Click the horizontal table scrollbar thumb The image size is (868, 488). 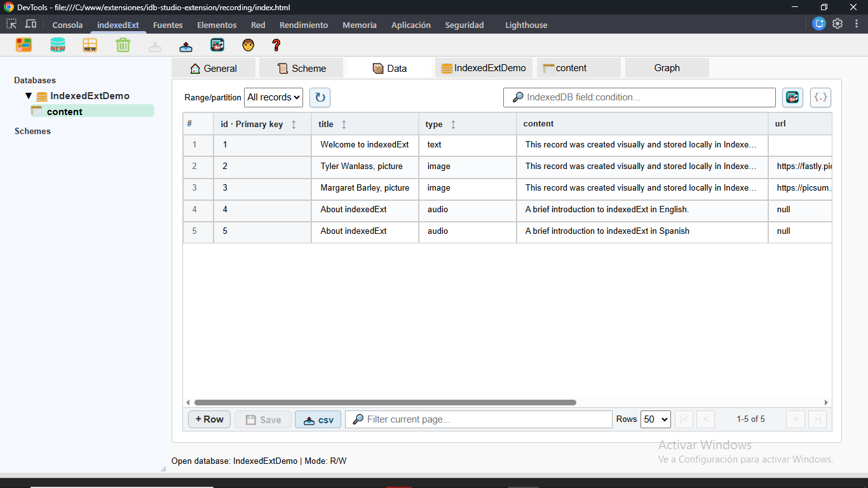click(385, 402)
